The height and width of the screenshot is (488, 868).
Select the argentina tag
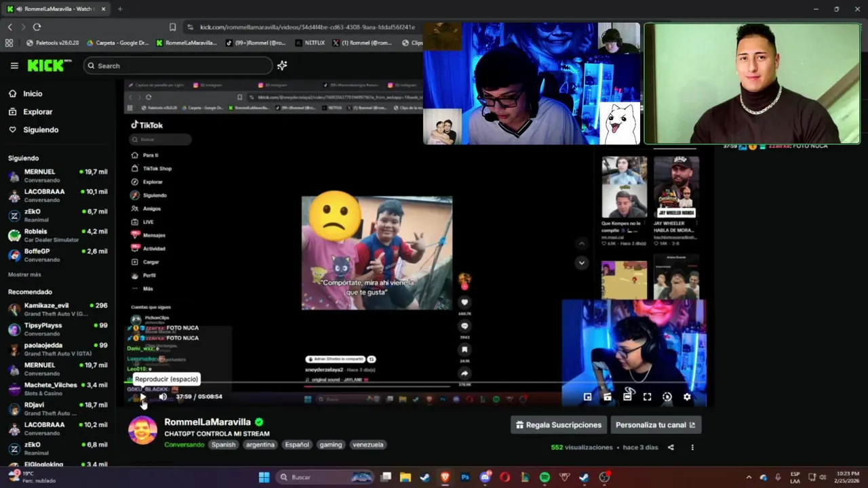pyautogui.click(x=260, y=445)
